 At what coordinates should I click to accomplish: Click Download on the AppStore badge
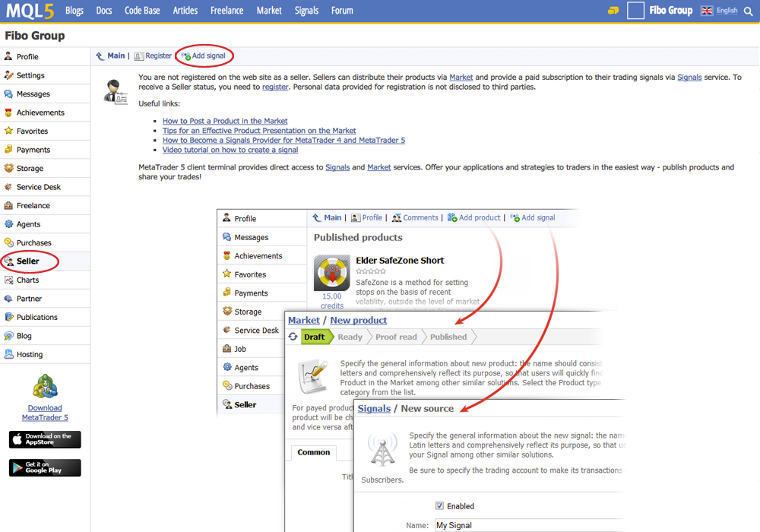(x=45, y=439)
